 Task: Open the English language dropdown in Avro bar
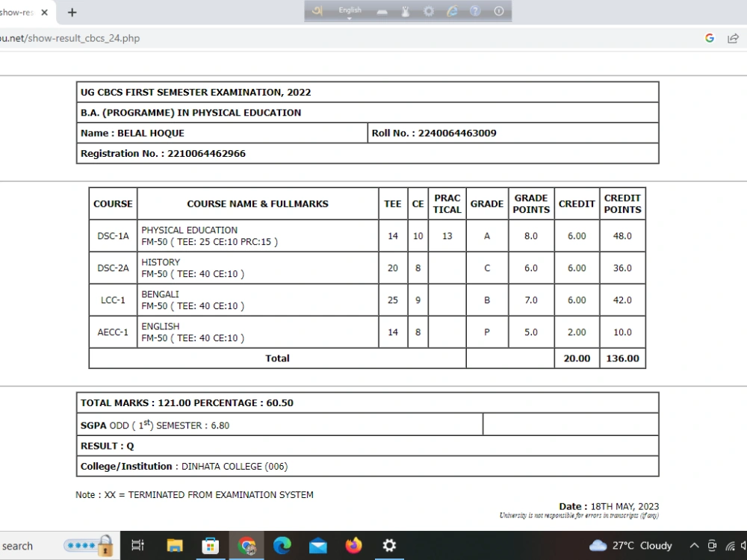350,11
